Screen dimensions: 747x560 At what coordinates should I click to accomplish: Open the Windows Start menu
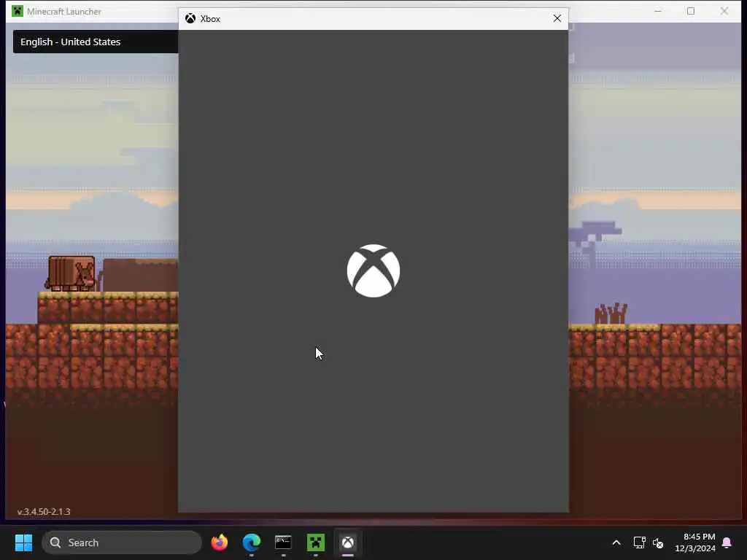[23, 542]
